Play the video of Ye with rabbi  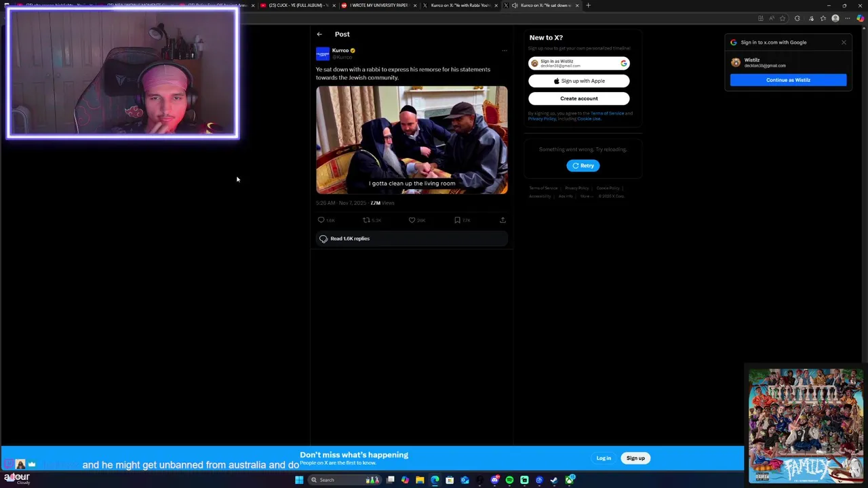[412, 140]
